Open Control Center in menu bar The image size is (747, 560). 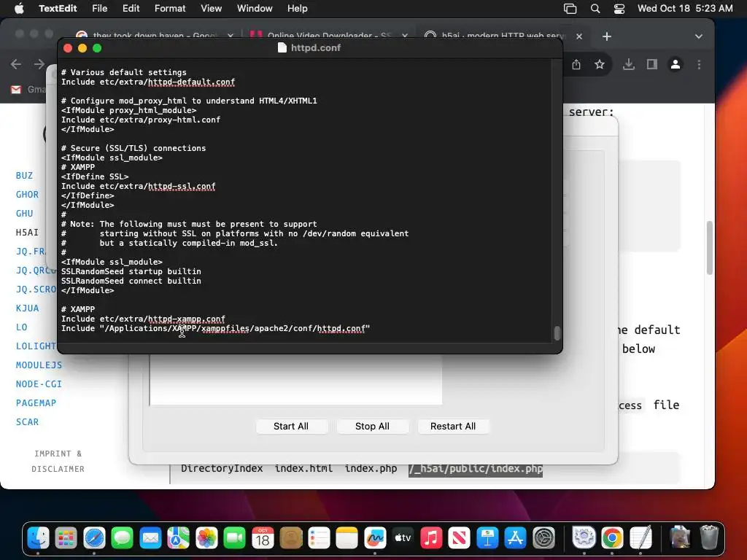(x=619, y=9)
